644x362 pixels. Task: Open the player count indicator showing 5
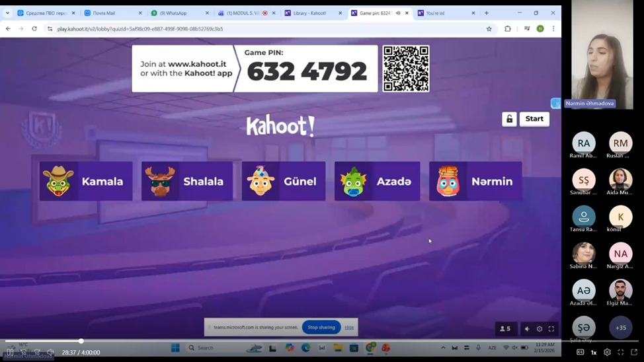pos(505,329)
